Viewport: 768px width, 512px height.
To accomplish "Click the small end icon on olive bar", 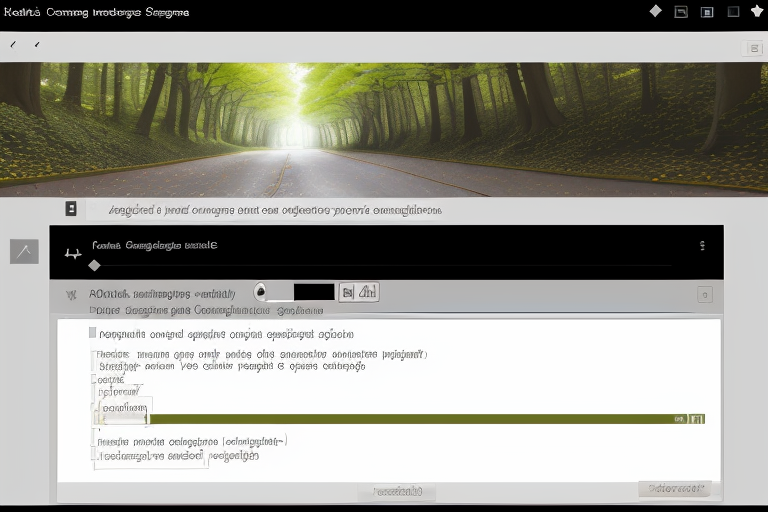I will (x=698, y=419).
